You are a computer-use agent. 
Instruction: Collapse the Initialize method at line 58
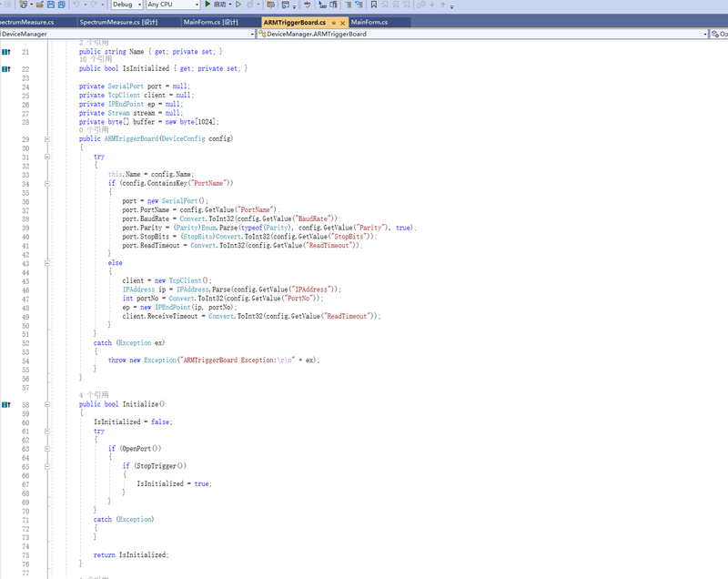(47, 404)
